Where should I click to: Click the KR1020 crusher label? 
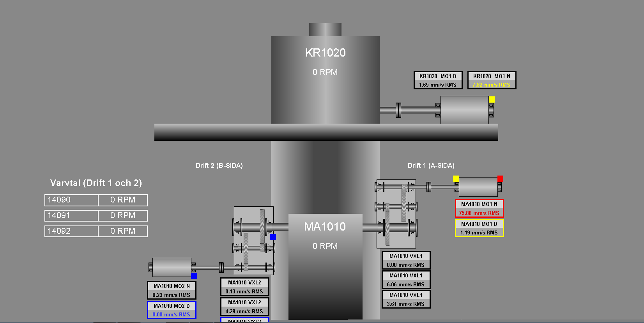click(x=325, y=53)
